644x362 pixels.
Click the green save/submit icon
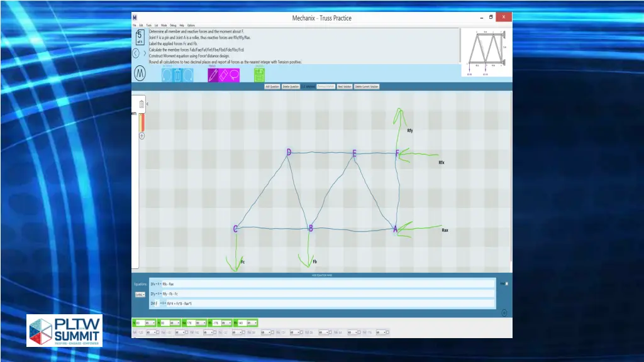(259, 75)
